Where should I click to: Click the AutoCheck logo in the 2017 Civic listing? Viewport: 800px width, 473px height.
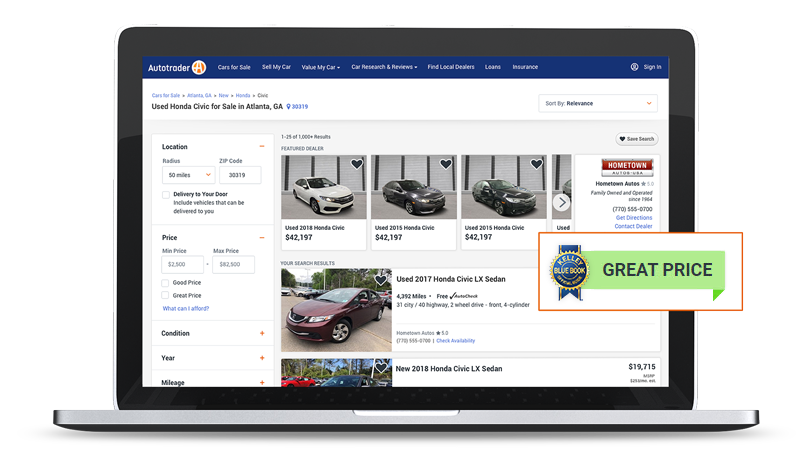tap(464, 296)
